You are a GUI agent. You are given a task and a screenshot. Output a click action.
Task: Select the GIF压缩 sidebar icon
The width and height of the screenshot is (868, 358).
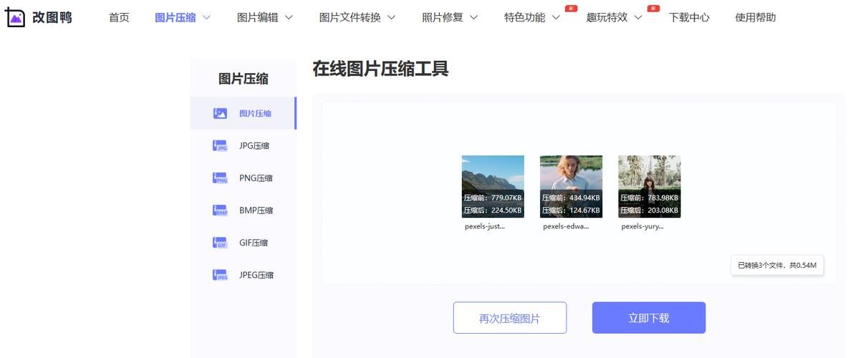(220, 242)
